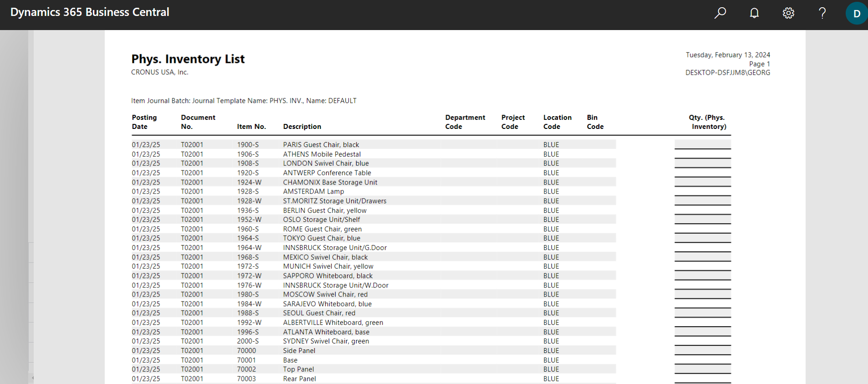This screenshot has height=384, width=868.
Task: Click the Side Panel description
Action: [299, 351]
